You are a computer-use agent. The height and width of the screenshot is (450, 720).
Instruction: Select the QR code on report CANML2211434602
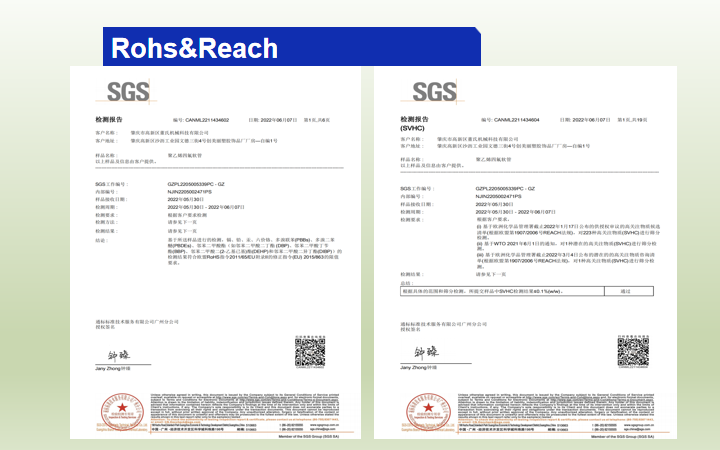(310, 352)
